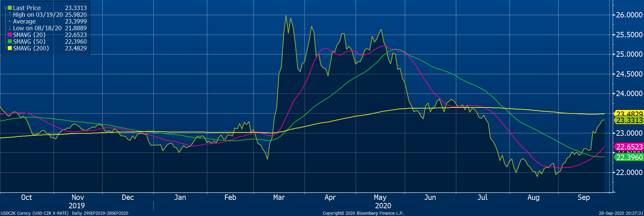The width and height of the screenshot is (644, 216).
Task: Collapse the Last Price legend tree
Action: point(5,8)
